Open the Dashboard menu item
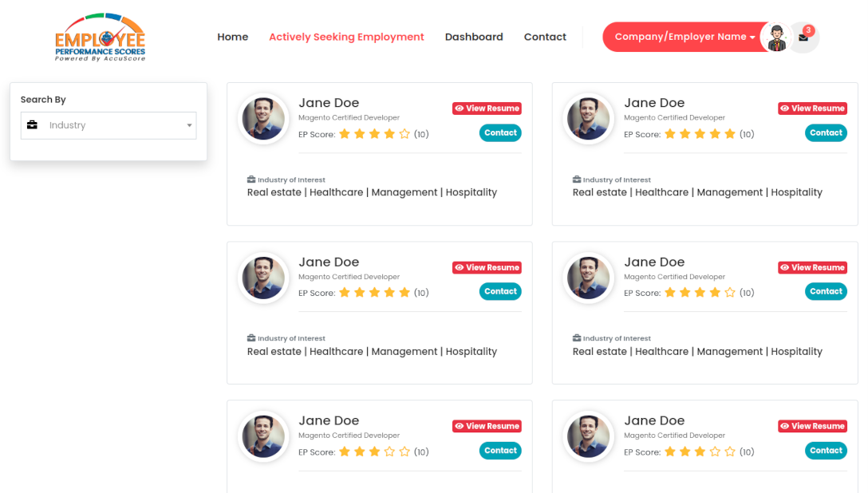Image resolution: width=868 pixels, height=493 pixels. click(474, 37)
